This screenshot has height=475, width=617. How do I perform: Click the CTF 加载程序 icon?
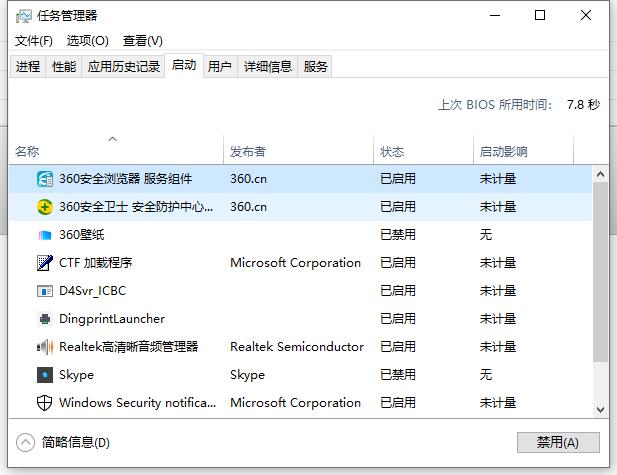click(x=45, y=263)
